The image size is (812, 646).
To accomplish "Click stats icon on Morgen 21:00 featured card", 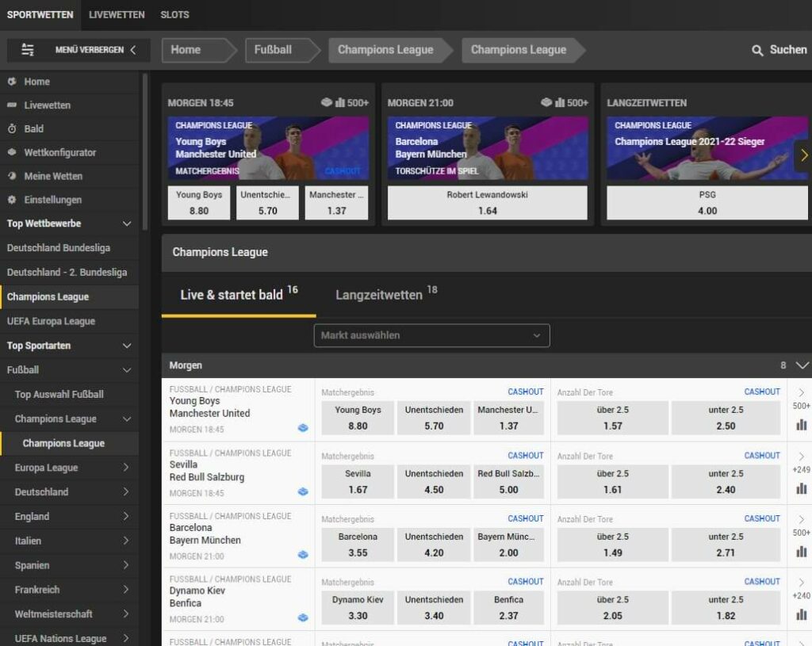I will 560,102.
